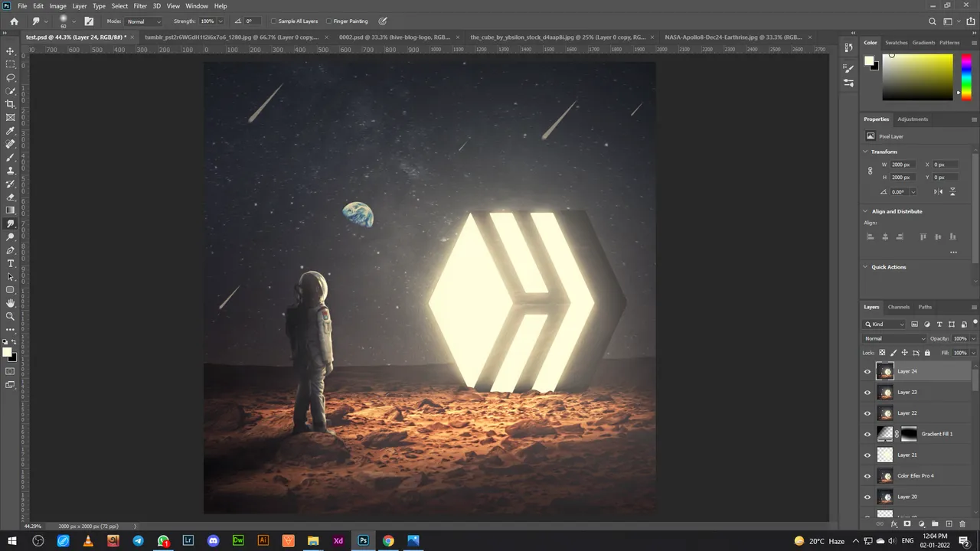Select the Lasso tool
The height and width of the screenshot is (551, 980).
pyautogui.click(x=10, y=77)
